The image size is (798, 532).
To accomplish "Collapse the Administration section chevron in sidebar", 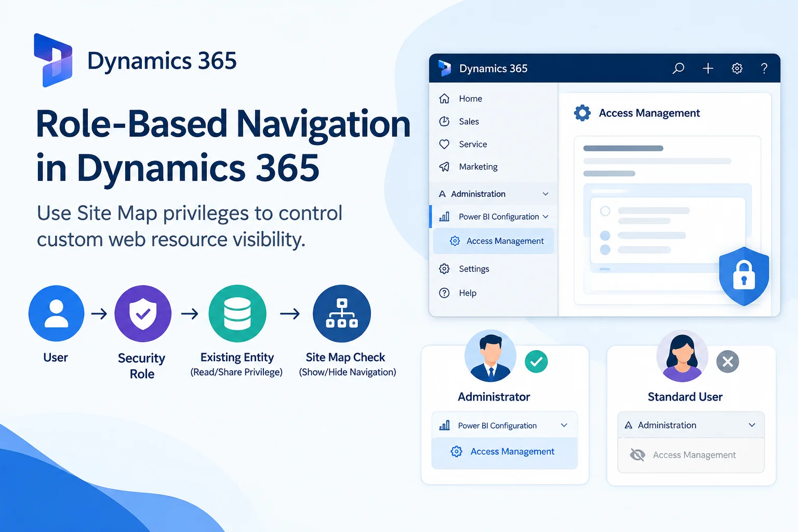I will (546, 194).
